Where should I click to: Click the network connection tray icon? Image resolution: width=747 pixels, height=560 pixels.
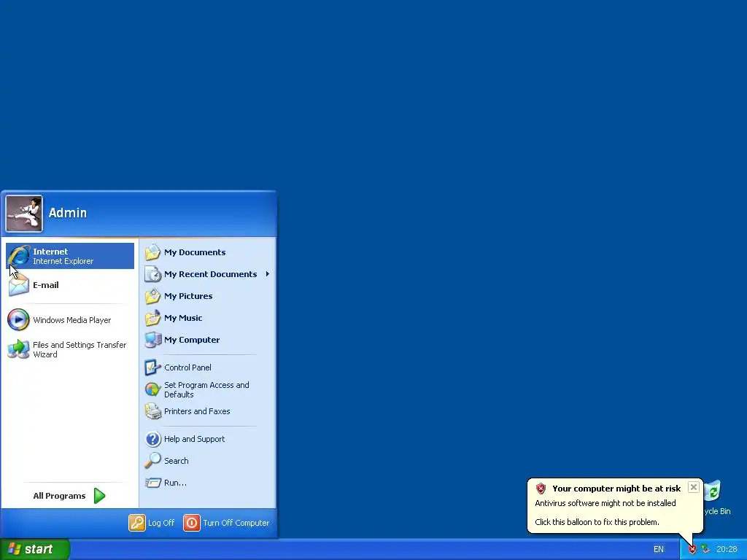pos(705,549)
